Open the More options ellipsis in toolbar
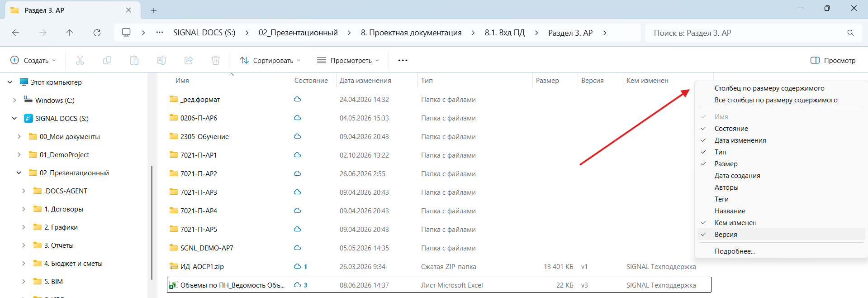The image size is (868, 298). click(403, 60)
